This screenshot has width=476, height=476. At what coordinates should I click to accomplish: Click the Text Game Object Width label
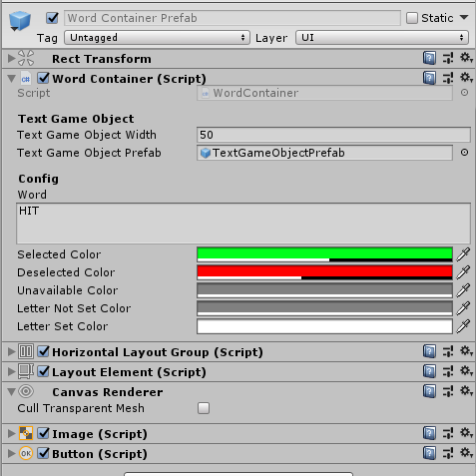[87, 135]
